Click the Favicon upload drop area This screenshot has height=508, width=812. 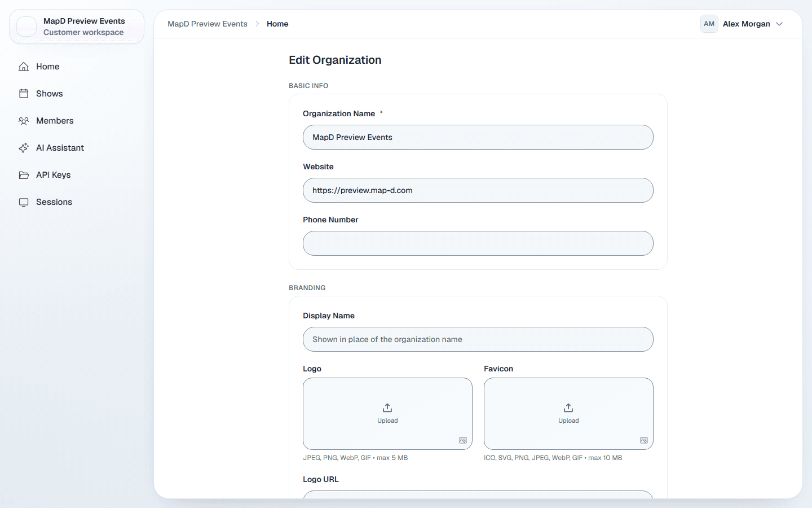coord(568,414)
